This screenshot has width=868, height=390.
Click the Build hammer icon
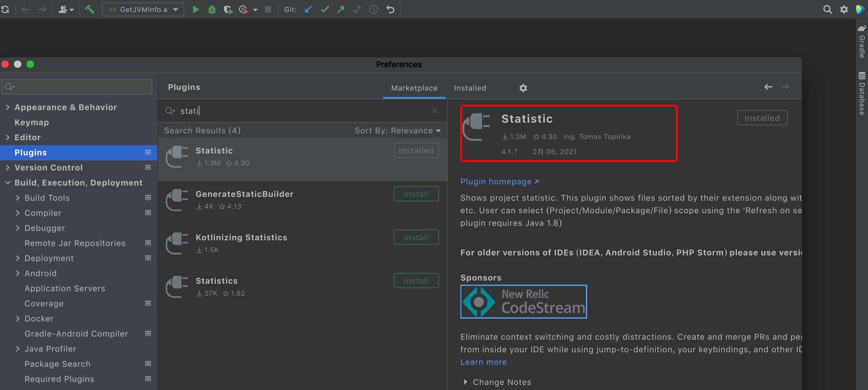pyautogui.click(x=89, y=9)
